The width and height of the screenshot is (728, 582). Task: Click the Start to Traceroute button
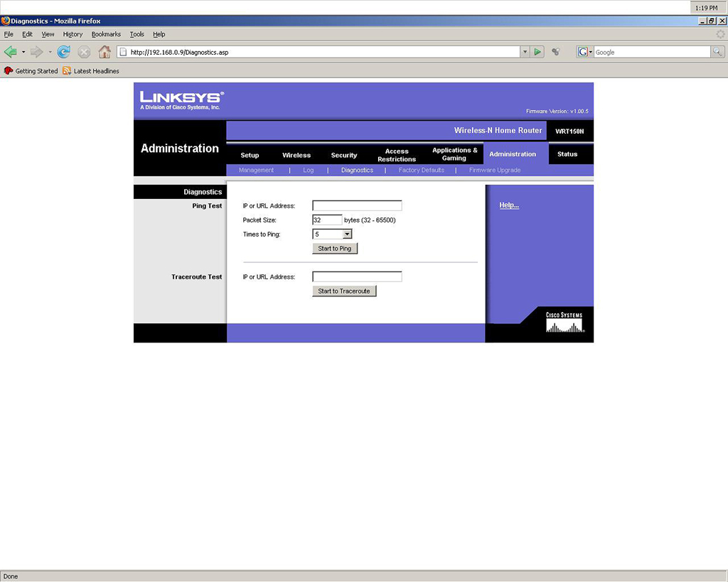click(344, 291)
